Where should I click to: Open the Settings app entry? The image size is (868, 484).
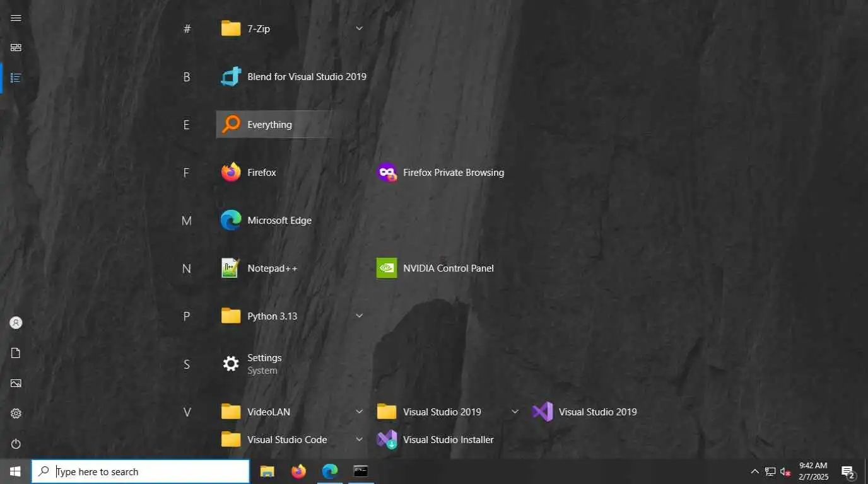tap(293, 364)
